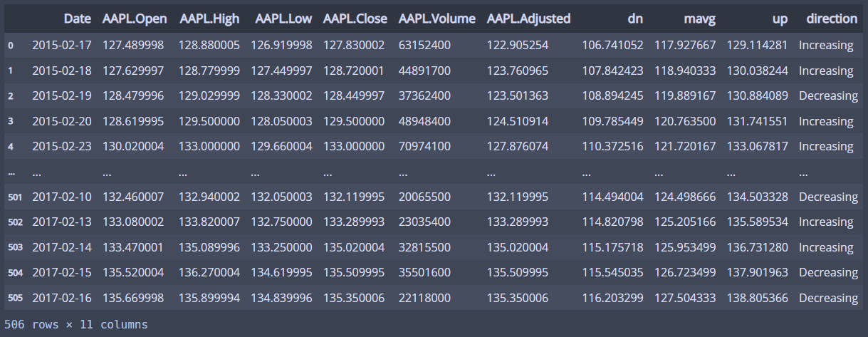This screenshot has height=337, width=868.
Task: Click open value 127.489998
Action: (x=133, y=45)
